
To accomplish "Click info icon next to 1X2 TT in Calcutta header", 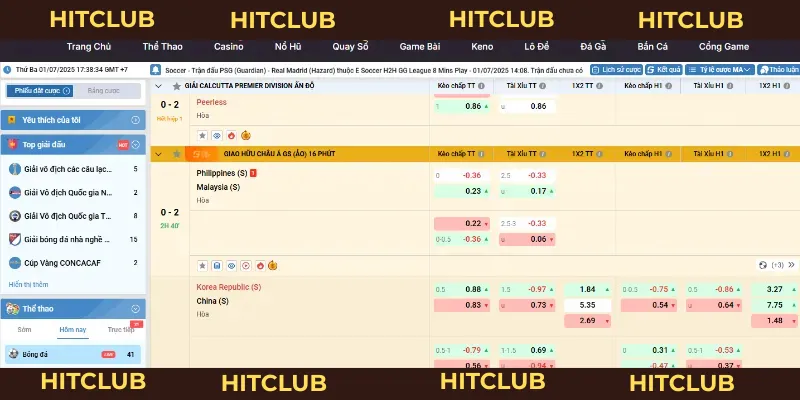I will point(599,86).
